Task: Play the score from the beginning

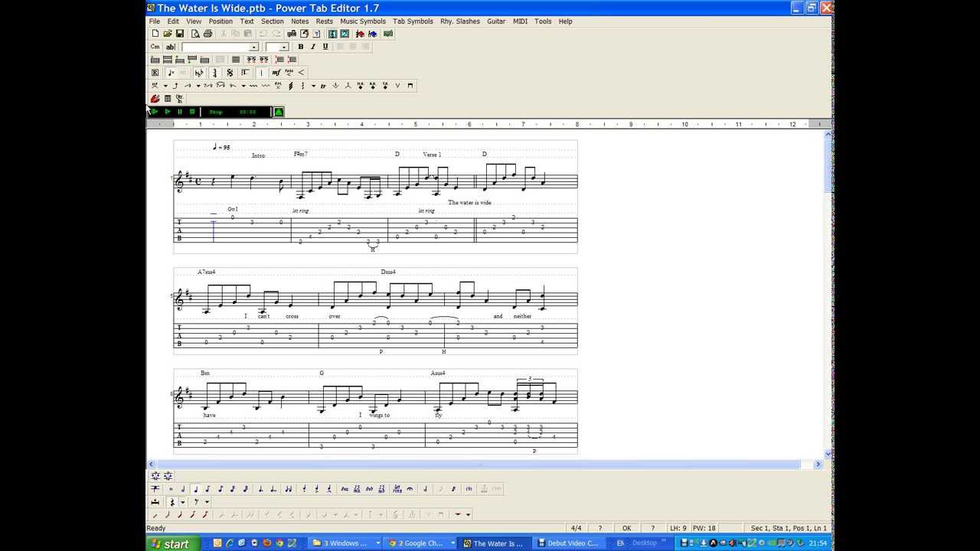Action: click(x=155, y=112)
